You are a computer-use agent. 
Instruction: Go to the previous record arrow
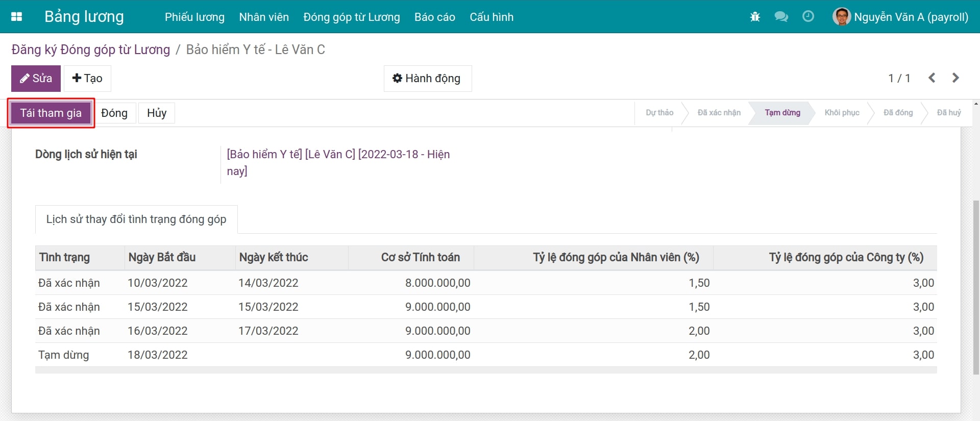coord(932,78)
